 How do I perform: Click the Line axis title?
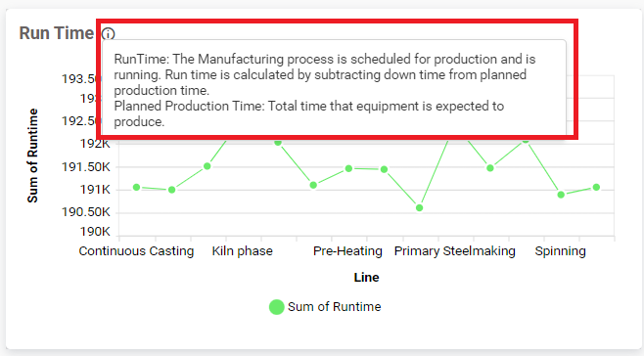click(366, 277)
